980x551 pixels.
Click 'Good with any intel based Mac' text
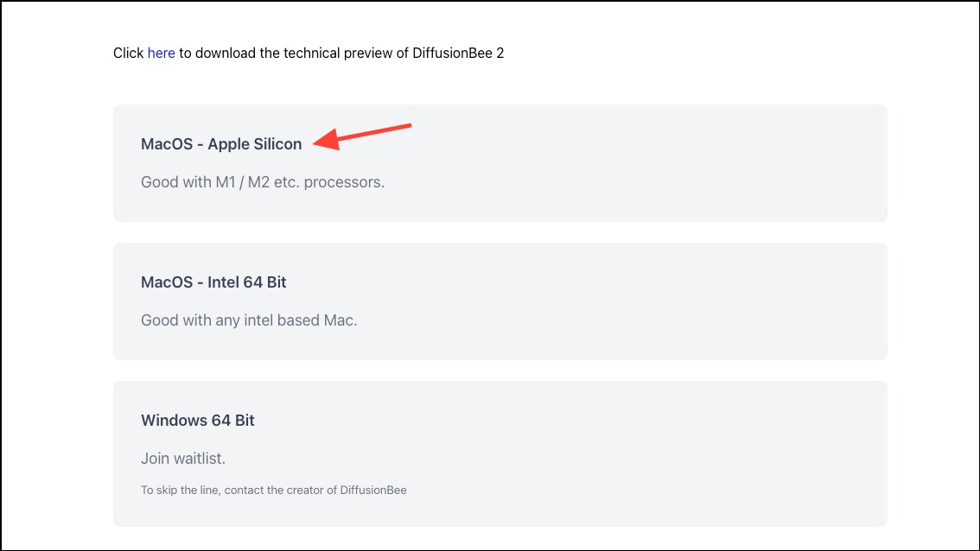pyautogui.click(x=249, y=320)
